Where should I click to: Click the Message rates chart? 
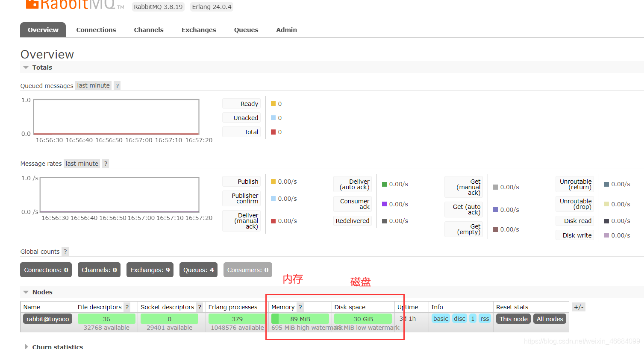[x=119, y=195]
